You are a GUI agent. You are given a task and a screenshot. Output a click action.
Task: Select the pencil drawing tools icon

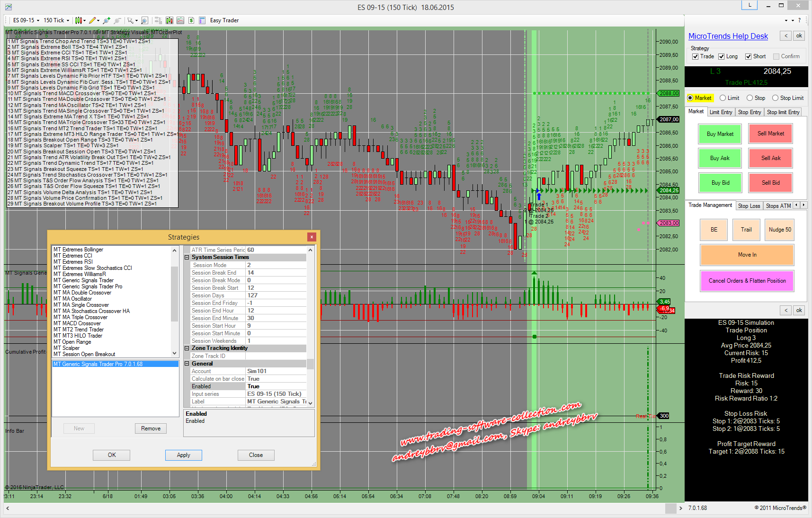[92, 20]
